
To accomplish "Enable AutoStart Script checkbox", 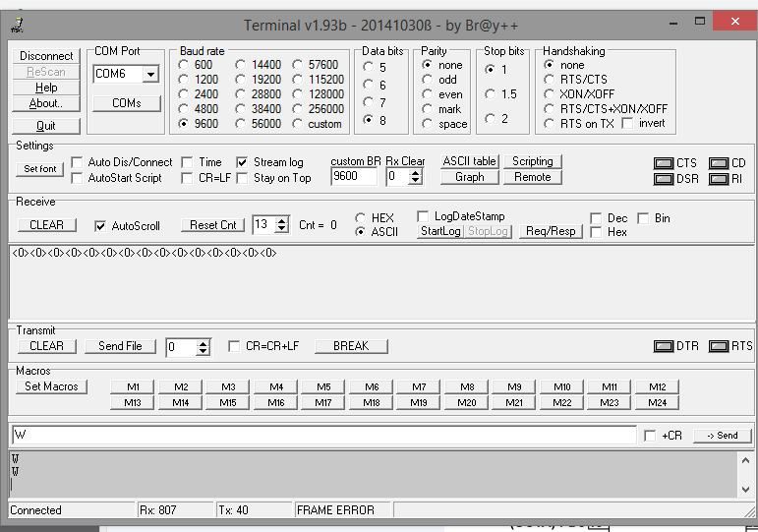I will pos(77,178).
